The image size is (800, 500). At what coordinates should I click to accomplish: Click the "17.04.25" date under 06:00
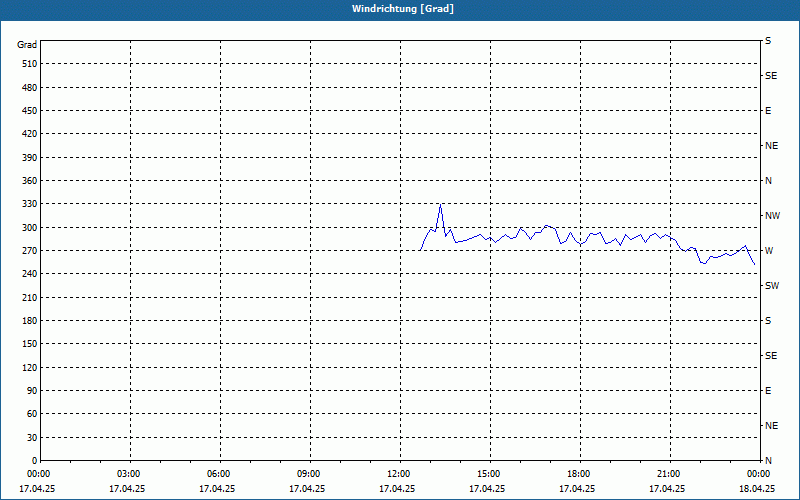217,489
